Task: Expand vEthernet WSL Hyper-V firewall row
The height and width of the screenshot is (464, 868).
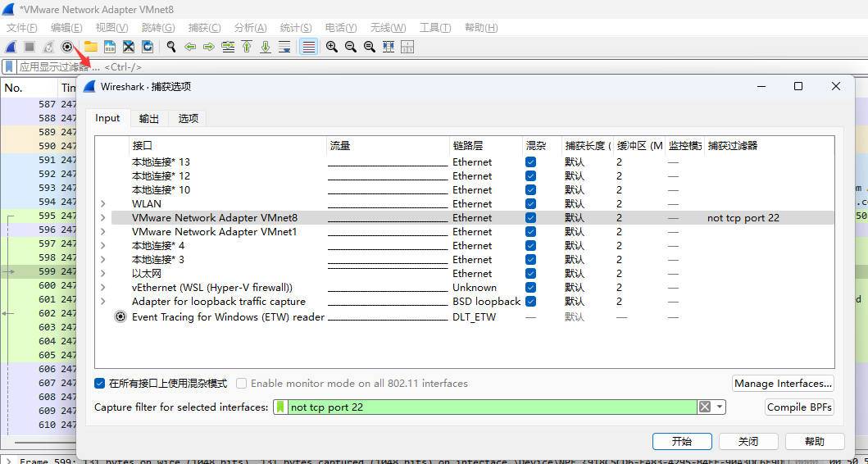Action: pos(103,288)
